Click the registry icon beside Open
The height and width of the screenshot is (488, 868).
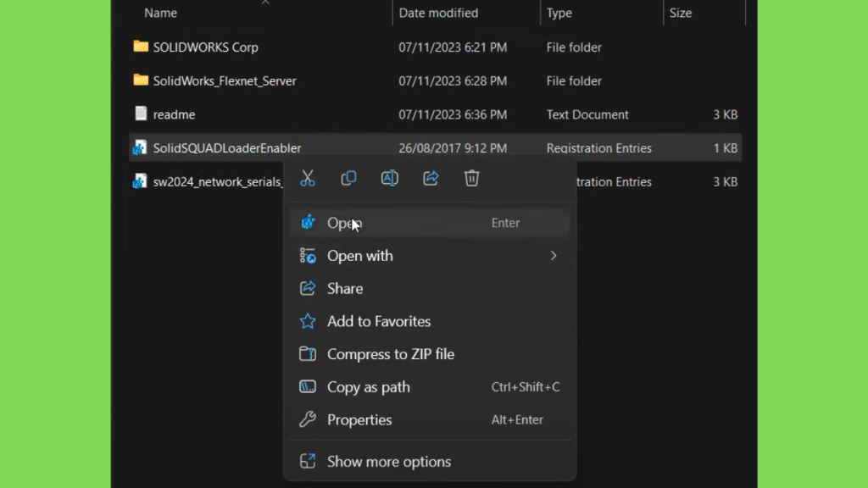click(x=308, y=223)
